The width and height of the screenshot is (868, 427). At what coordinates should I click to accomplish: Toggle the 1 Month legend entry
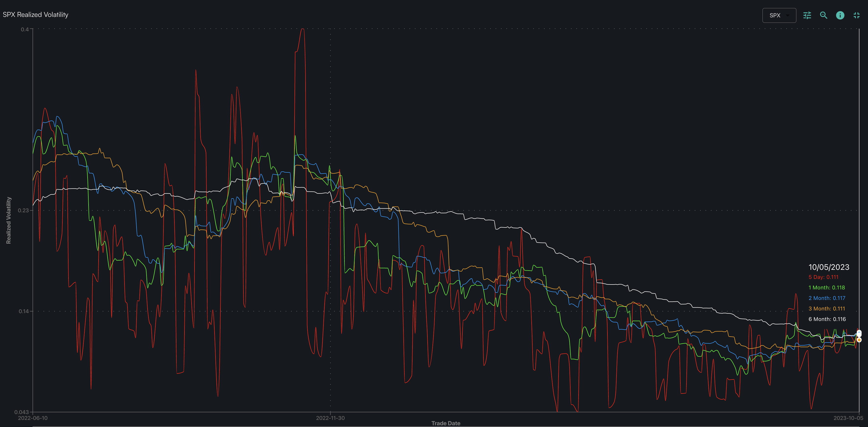pos(827,288)
